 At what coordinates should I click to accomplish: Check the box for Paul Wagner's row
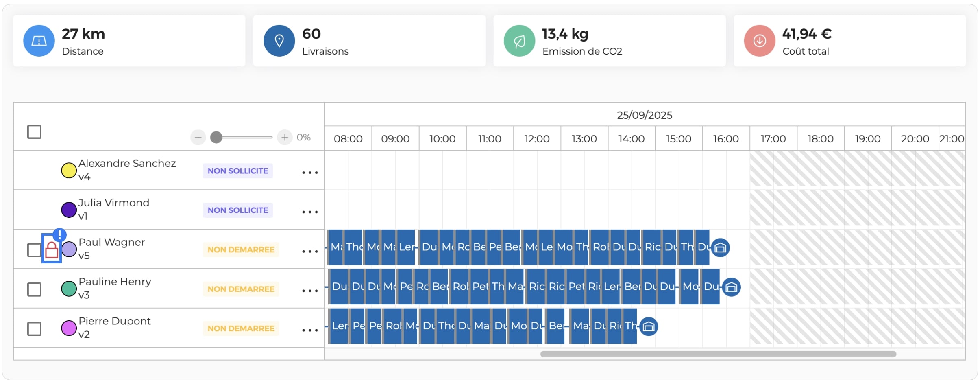pyautogui.click(x=34, y=250)
